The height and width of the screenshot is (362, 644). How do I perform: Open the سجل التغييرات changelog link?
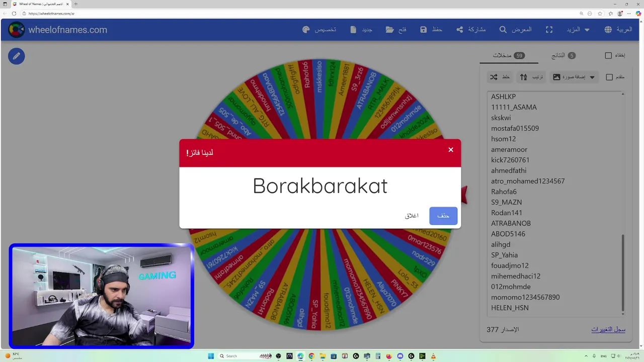tap(608, 329)
